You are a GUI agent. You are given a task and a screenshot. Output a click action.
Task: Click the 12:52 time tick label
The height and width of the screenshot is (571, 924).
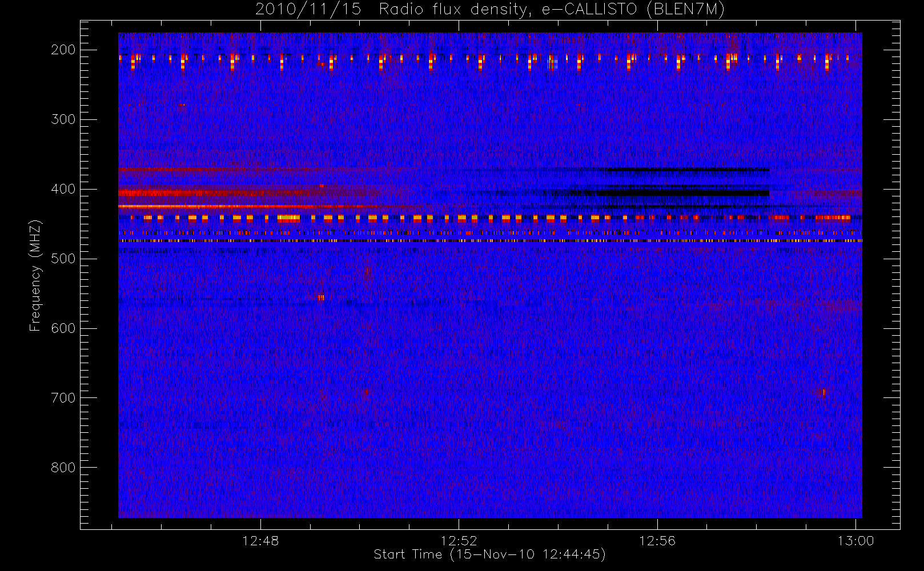(459, 541)
